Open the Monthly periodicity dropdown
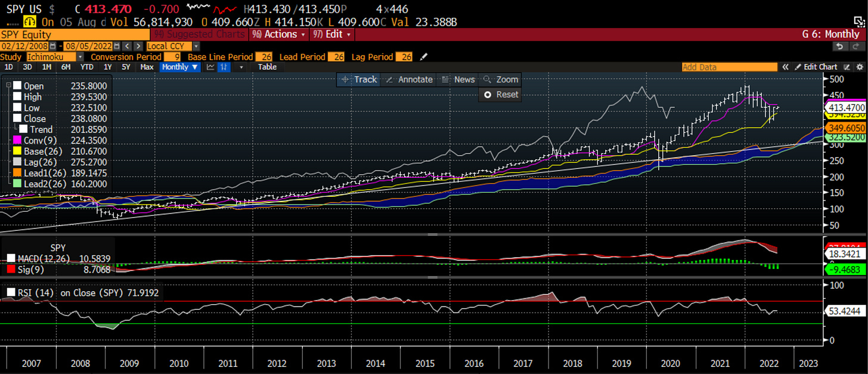 (x=180, y=67)
